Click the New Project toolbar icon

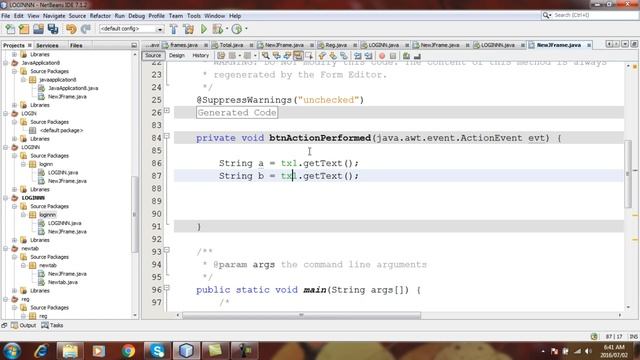click(x=24, y=29)
